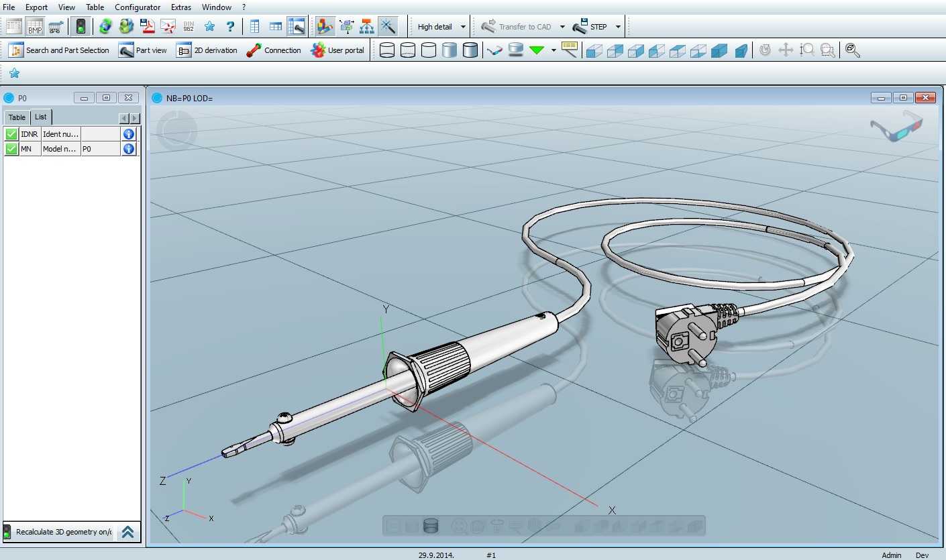Open the Configurator menu
Image resolution: width=946 pixels, height=560 pixels.
[138, 7]
